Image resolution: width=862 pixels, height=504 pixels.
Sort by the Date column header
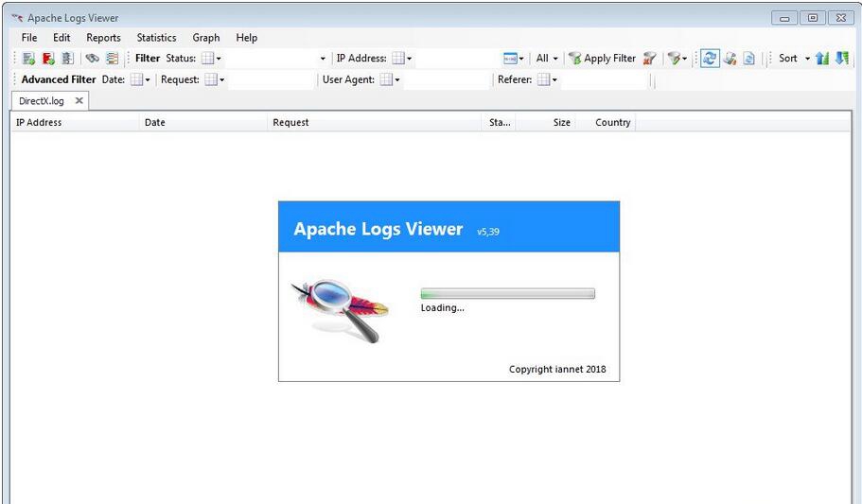tap(203, 123)
